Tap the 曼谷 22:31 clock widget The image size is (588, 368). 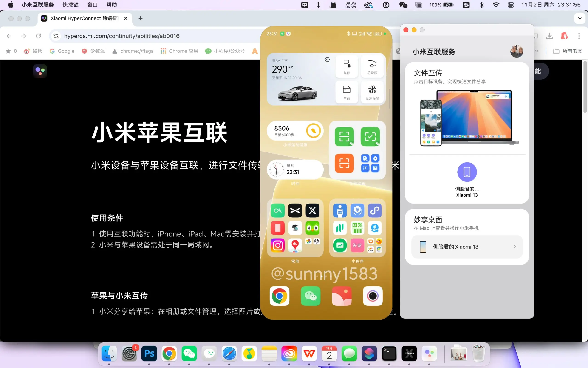coord(295,170)
